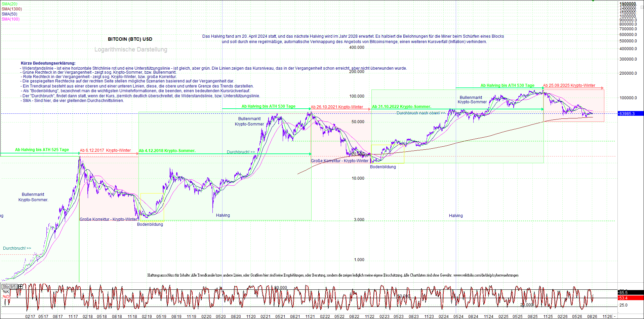Click the 100000.0 price axis label
The height and width of the screenshot is (319, 644).
point(629,98)
